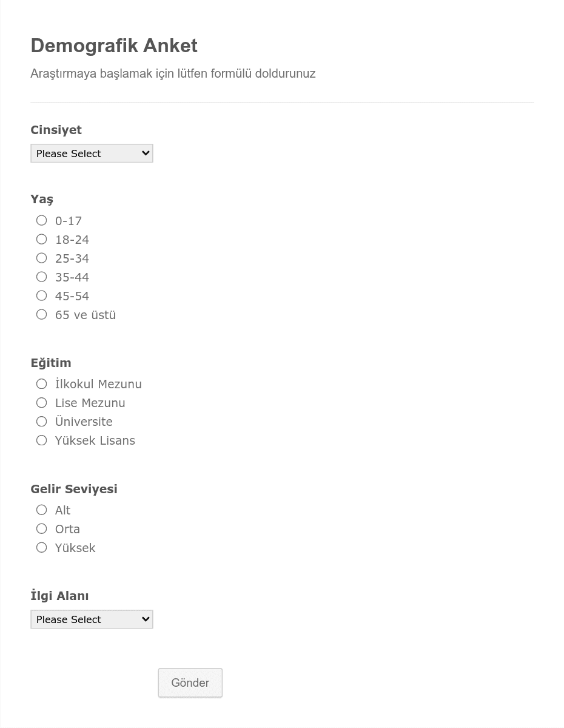The image size is (564, 728).
Task: Pick the 65 ve üstü age option
Action: 41,314
